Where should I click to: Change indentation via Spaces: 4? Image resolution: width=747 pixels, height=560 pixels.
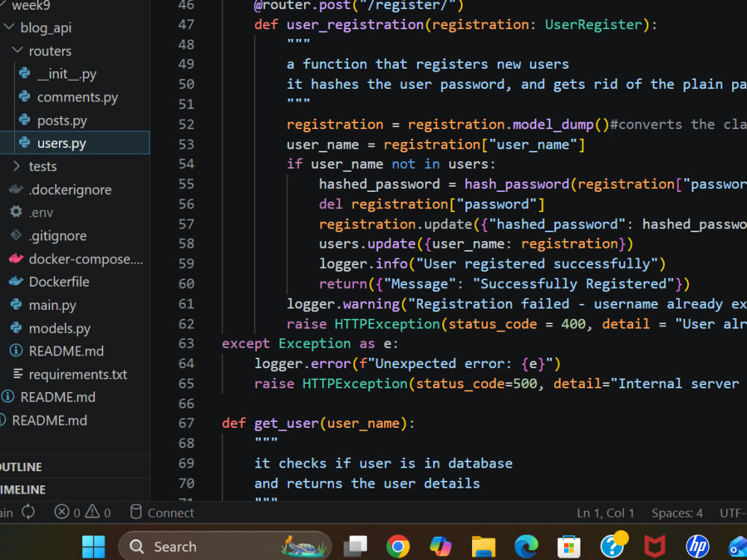[x=677, y=513]
